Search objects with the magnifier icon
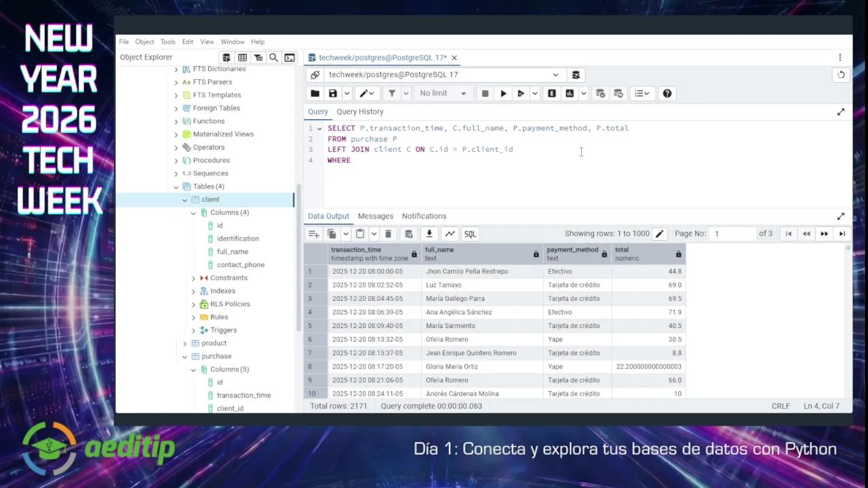The width and height of the screenshot is (868, 488). pos(274,58)
